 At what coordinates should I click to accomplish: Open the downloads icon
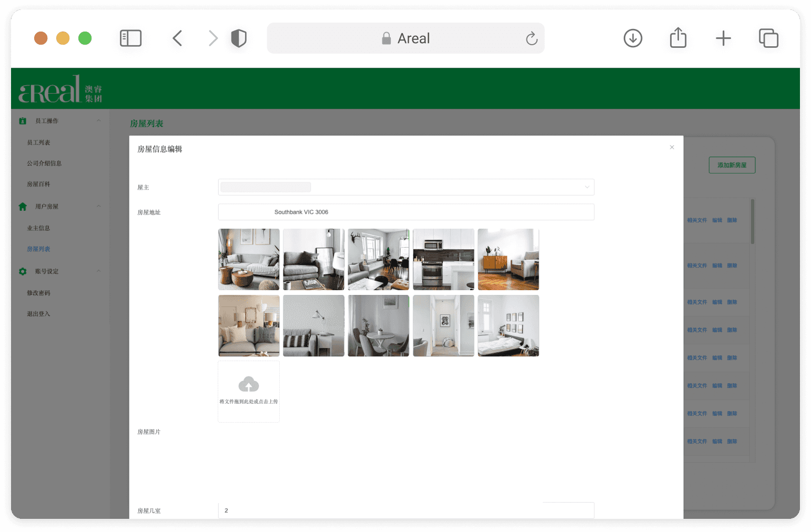click(633, 38)
